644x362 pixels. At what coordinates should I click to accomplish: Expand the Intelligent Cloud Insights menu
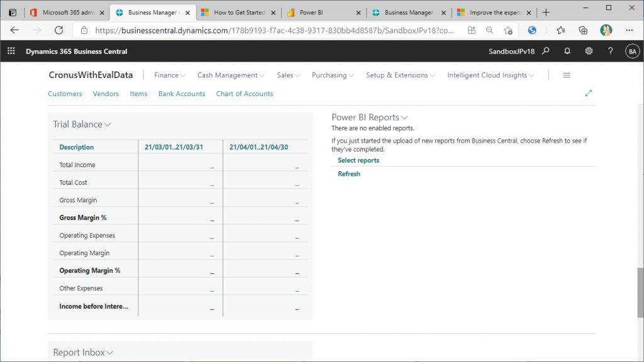491,75
